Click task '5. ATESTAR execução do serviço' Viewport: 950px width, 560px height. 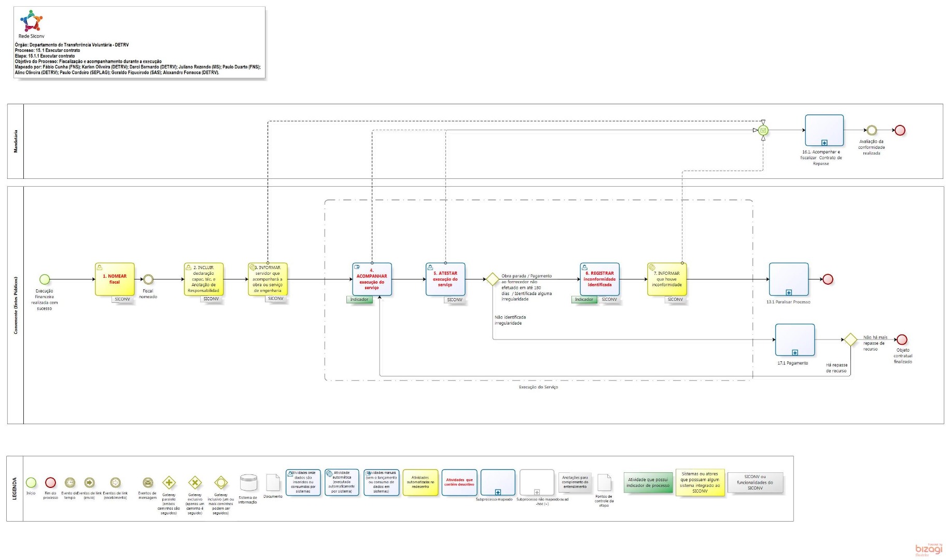(x=445, y=279)
